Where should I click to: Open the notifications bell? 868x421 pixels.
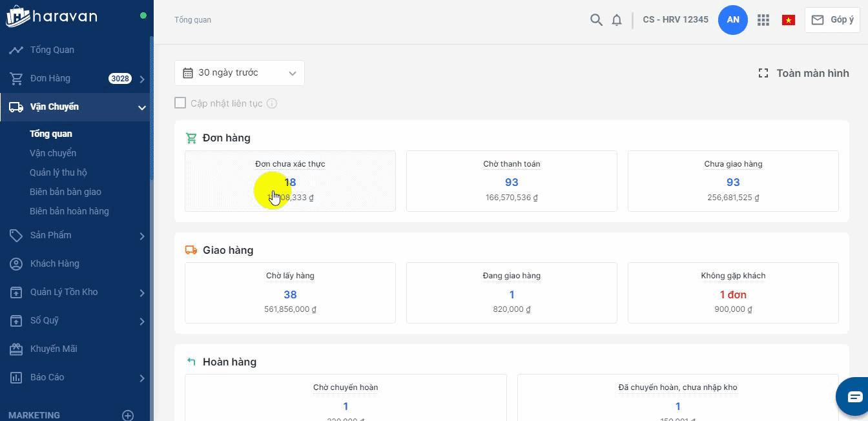(x=617, y=20)
